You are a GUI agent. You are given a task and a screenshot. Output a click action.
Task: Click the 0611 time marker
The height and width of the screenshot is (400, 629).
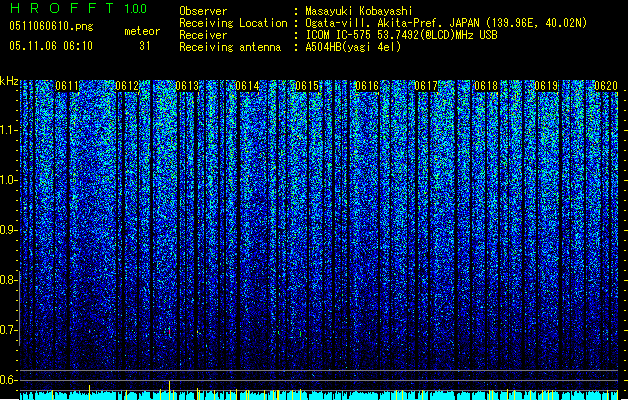pyautogui.click(x=67, y=86)
